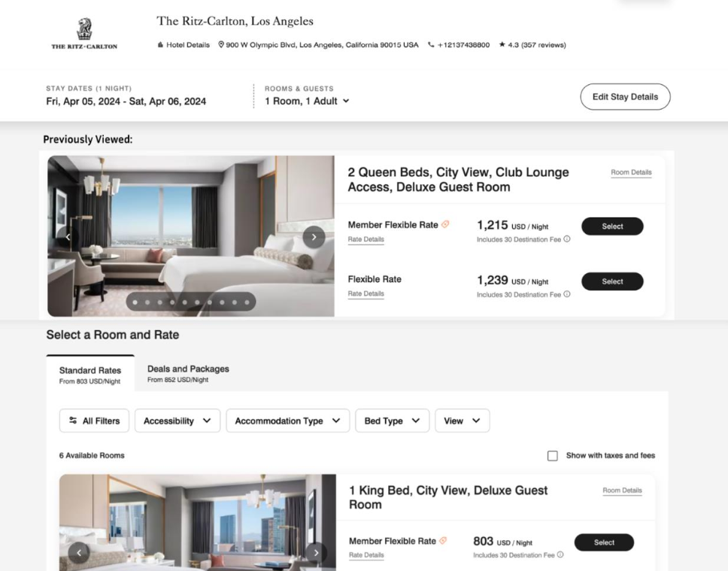728x571 pixels.
Task: Select the Standard Rates tab
Action: point(90,375)
